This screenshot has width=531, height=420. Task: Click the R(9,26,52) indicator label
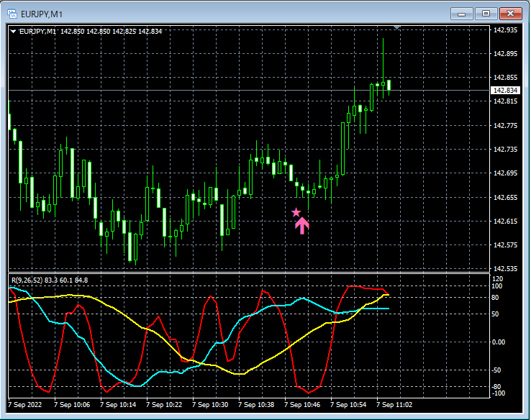50,280
